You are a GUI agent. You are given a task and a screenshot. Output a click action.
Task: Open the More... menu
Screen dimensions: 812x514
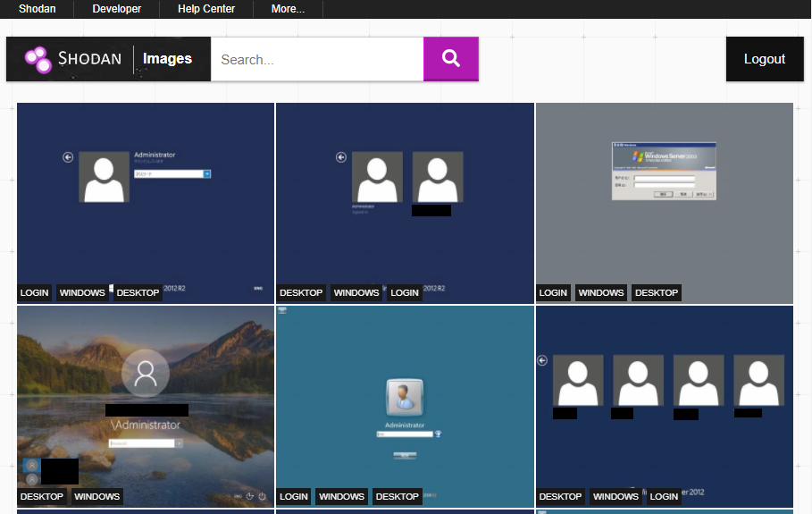coord(288,9)
